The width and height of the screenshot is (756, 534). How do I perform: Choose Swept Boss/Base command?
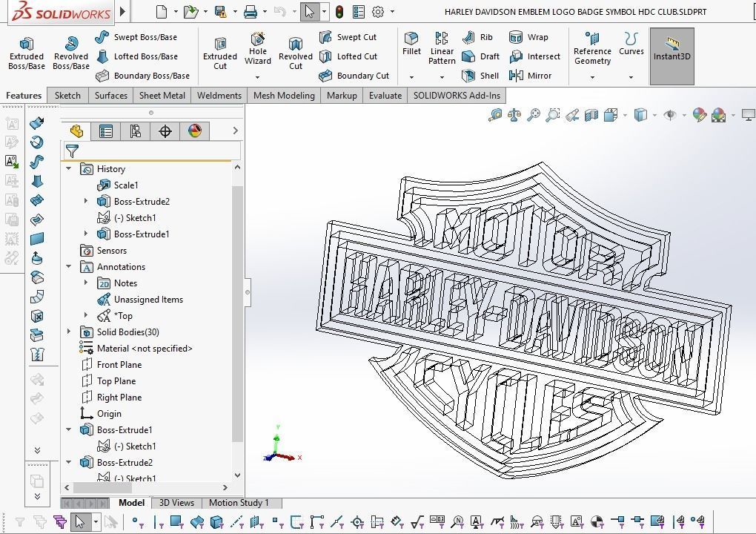click(136, 37)
